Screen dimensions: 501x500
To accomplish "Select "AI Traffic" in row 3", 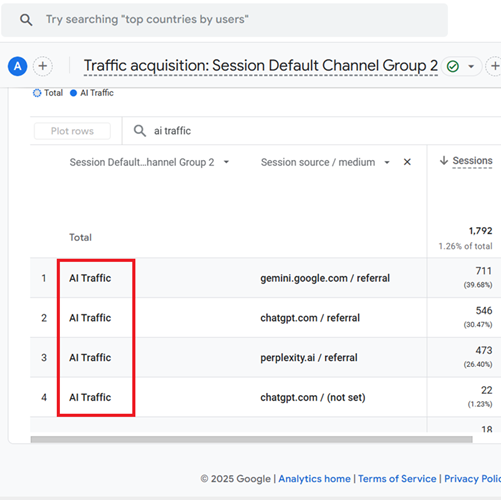I will (x=90, y=357).
